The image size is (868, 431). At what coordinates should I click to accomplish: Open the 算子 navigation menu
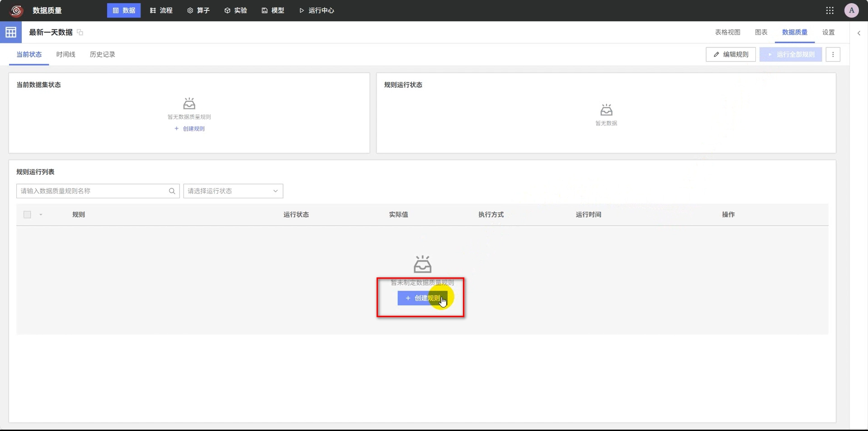point(198,10)
